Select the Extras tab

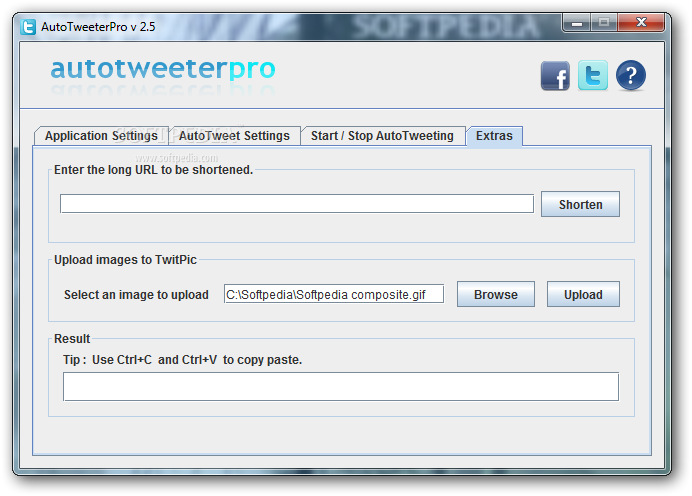[494, 136]
